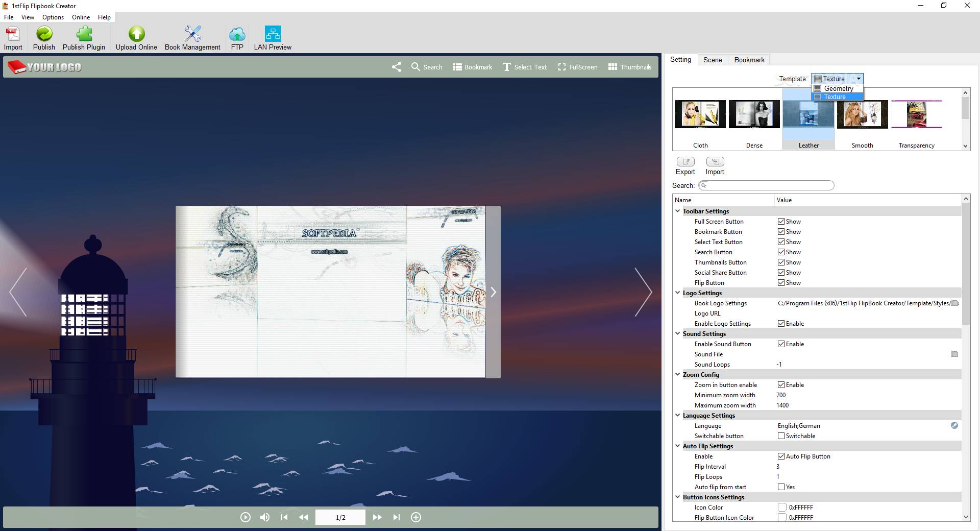Viewport: 980px width, 531px height.
Task: Uncheck Bookmark Button Show
Action: [x=781, y=232]
